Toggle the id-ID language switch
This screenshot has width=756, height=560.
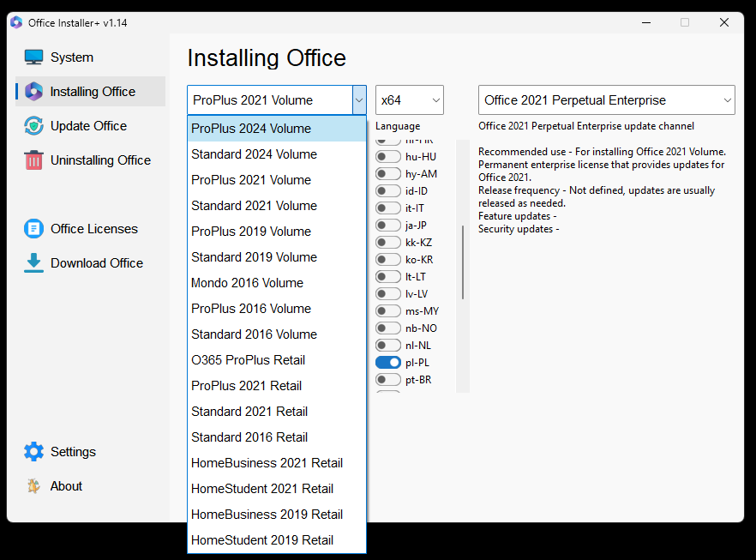[x=388, y=191]
